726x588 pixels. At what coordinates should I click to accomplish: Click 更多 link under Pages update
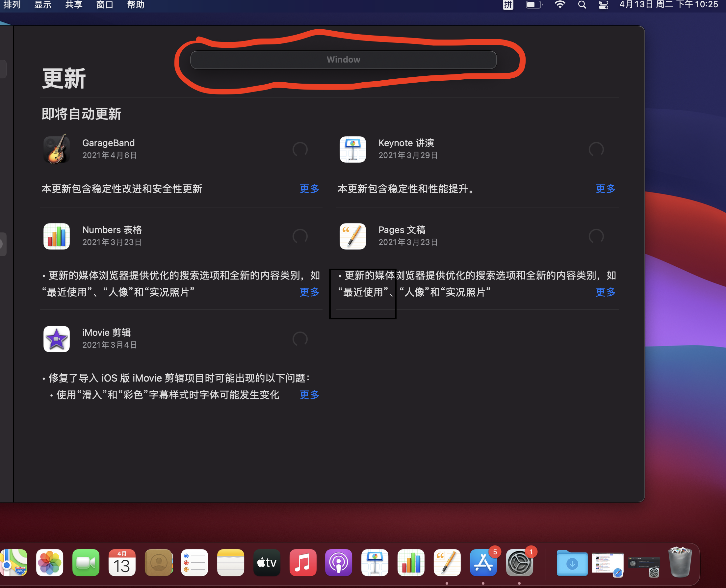[x=605, y=292]
